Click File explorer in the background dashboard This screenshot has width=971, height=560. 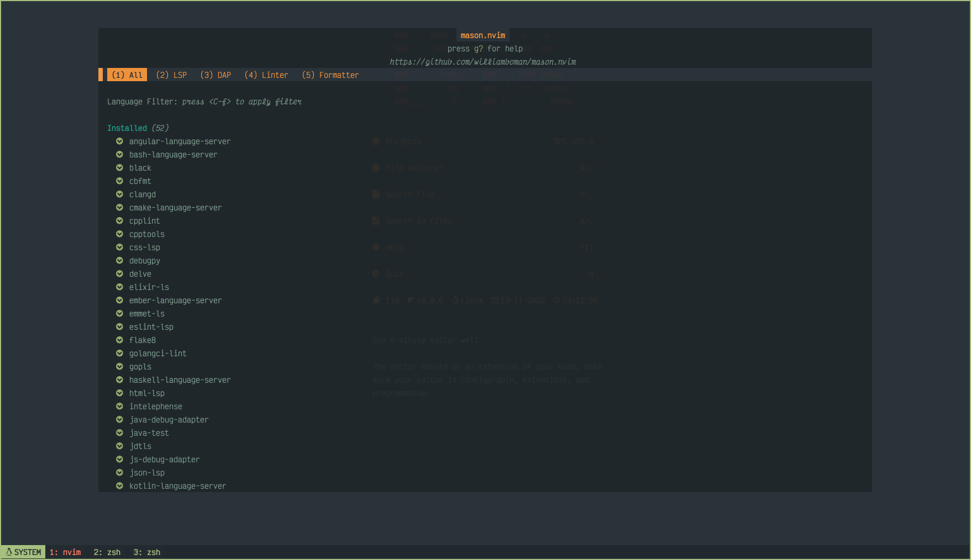[414, 168]
